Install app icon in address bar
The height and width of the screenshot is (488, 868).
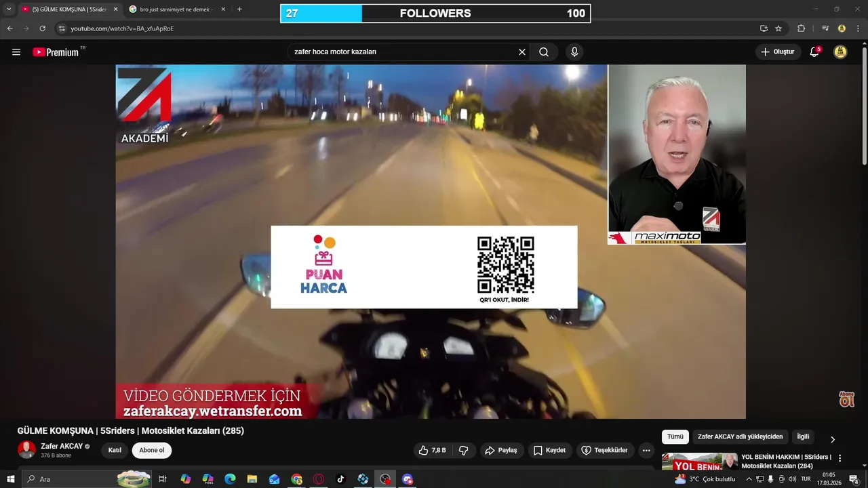click(x=764, y=28)
